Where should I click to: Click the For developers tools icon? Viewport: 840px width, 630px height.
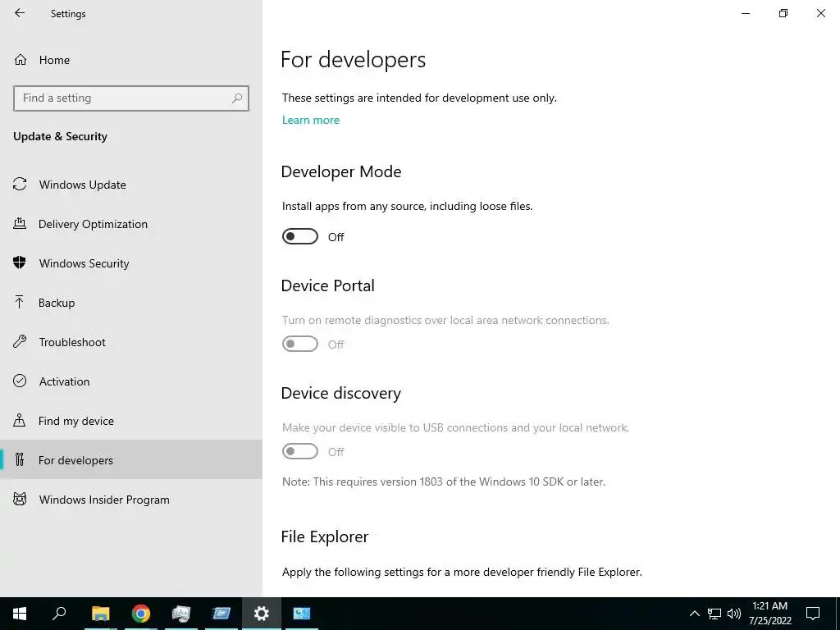coord(20,459)
